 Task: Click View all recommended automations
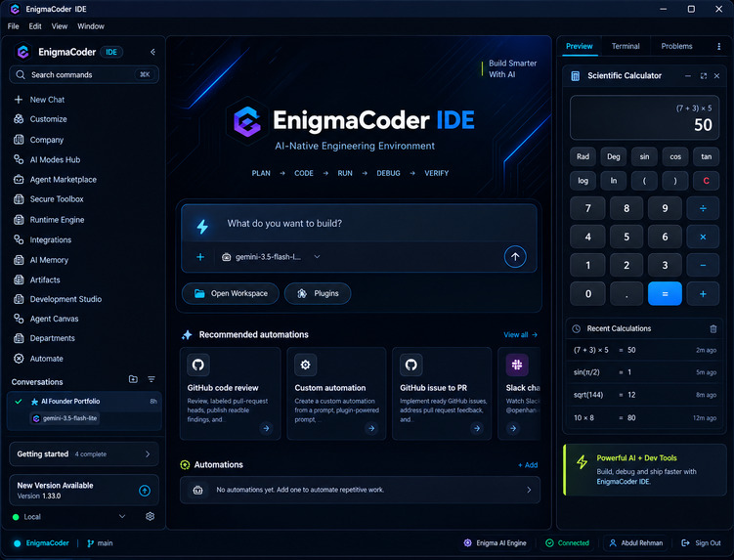[x=520, y=335]
